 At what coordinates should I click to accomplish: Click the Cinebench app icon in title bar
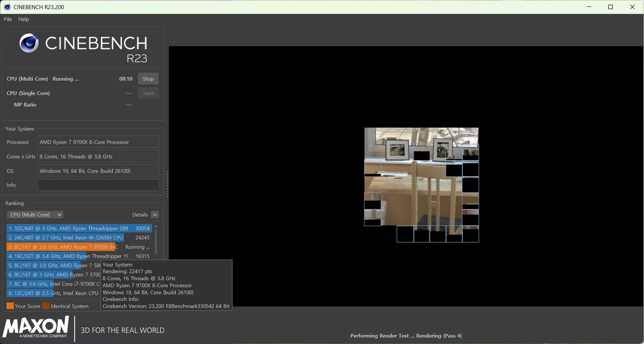point(7,7)
